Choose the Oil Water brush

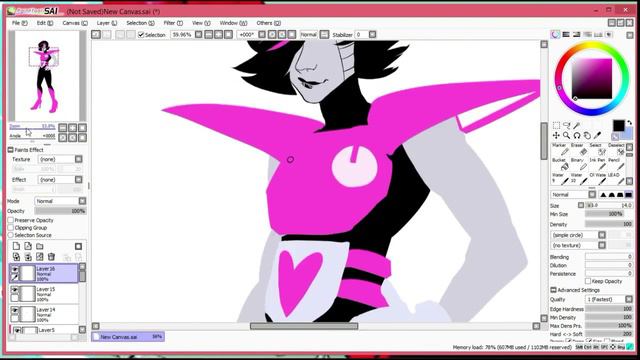[596, 179]
